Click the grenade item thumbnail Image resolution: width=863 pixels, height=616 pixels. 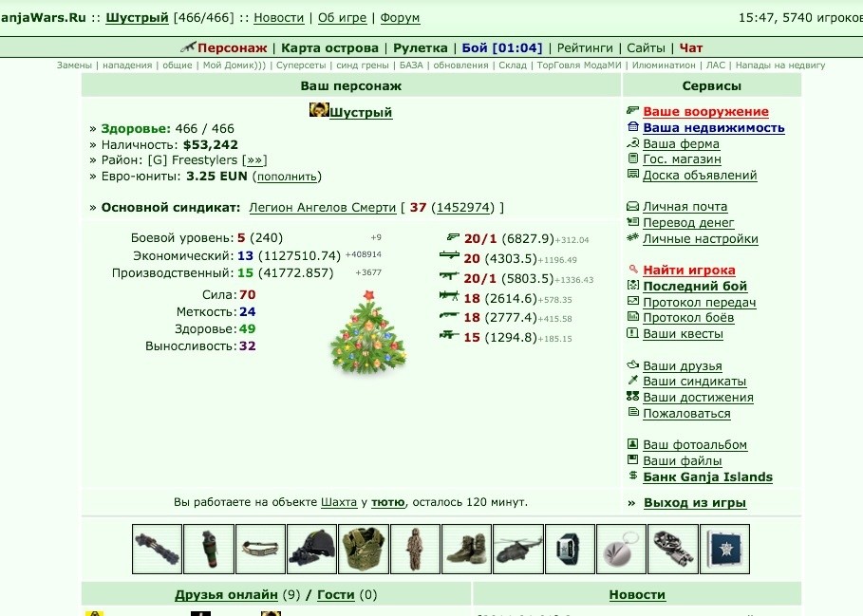[x=209, y=549]
